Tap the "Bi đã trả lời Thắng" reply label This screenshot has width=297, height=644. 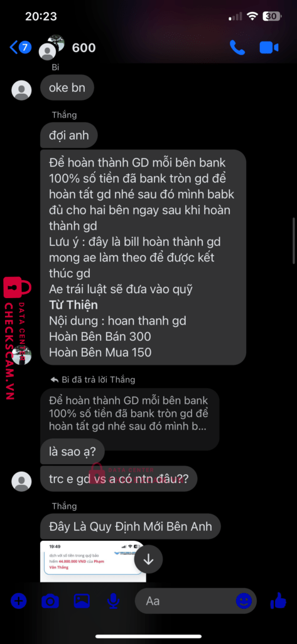pos(92,379)
